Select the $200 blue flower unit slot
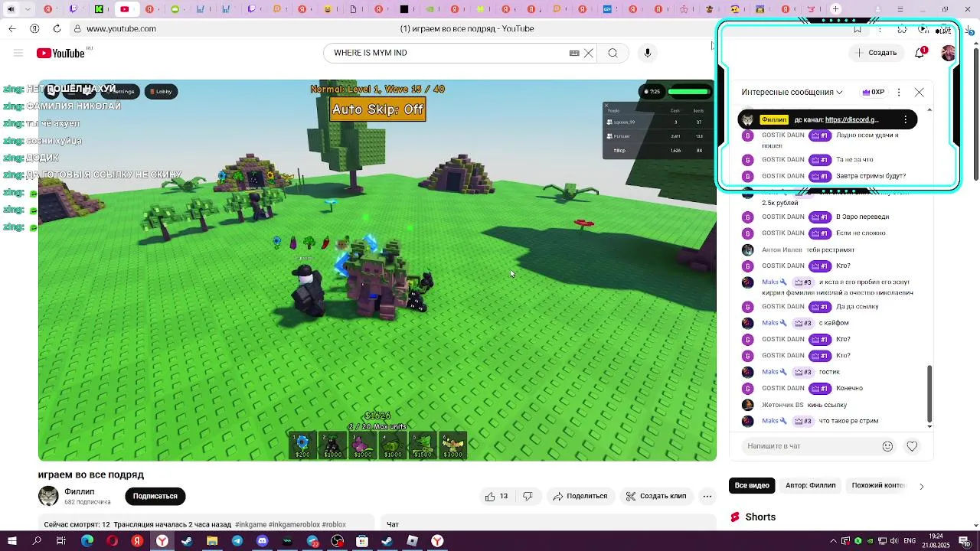The height and width of the screenshot is (551, 980). point(303,445)
